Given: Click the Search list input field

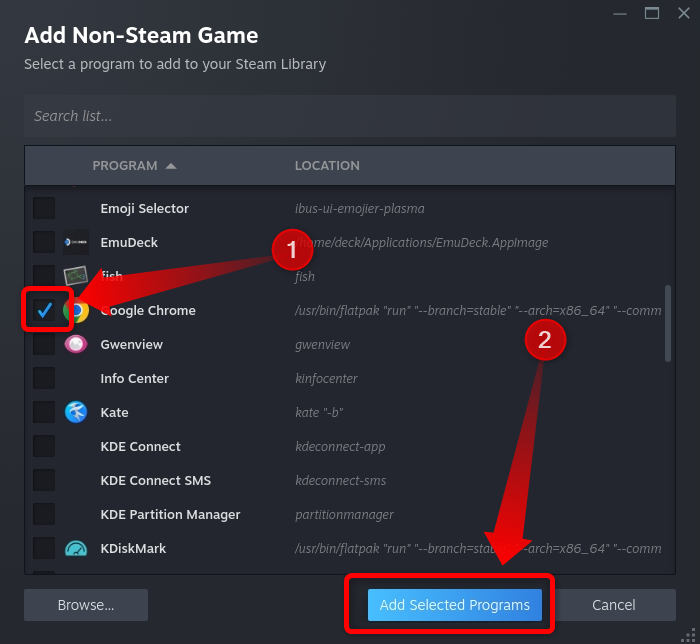Looking at the screenshot, I should (350, 116).
